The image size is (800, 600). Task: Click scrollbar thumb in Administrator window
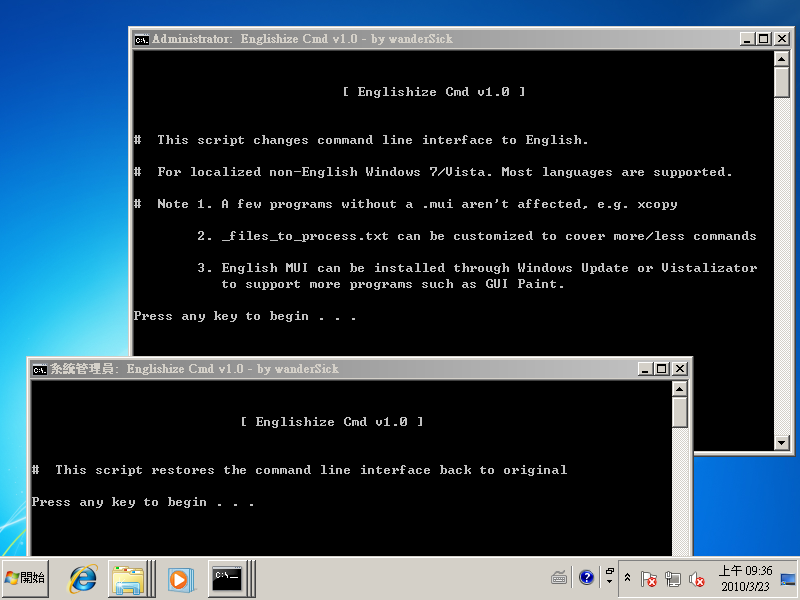(x=782, y=82)
